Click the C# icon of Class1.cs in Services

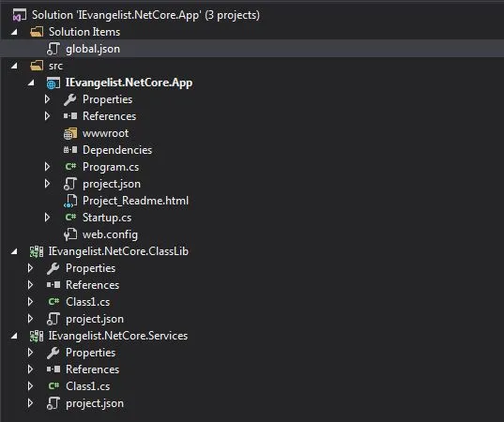point(53,386)
